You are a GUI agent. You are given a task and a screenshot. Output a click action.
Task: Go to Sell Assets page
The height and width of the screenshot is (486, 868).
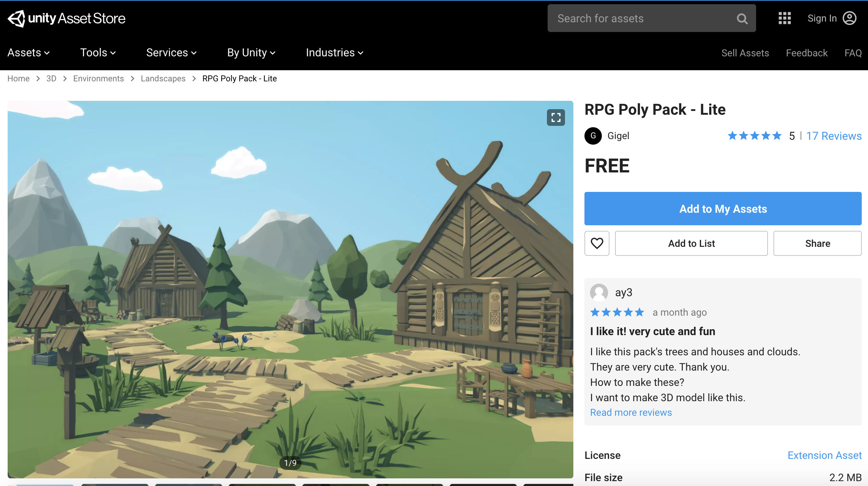coord(745,53)
